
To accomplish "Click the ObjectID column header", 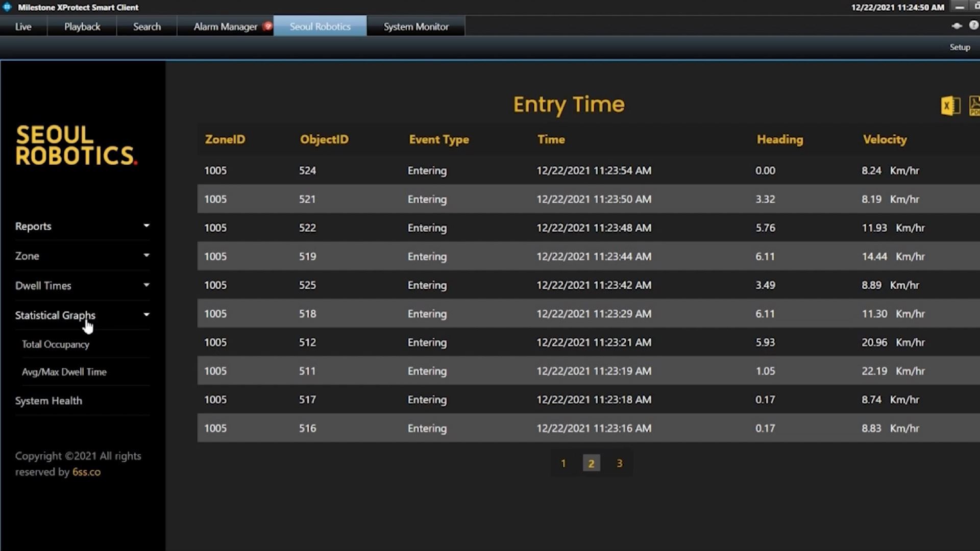I will coord(324,139).
